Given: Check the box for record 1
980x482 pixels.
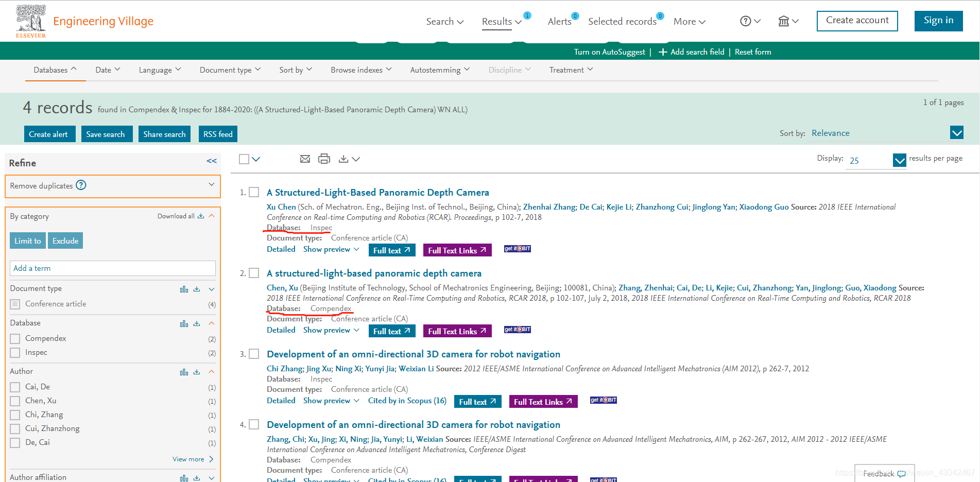Looking at the screenshot, I should click(254, 192).
